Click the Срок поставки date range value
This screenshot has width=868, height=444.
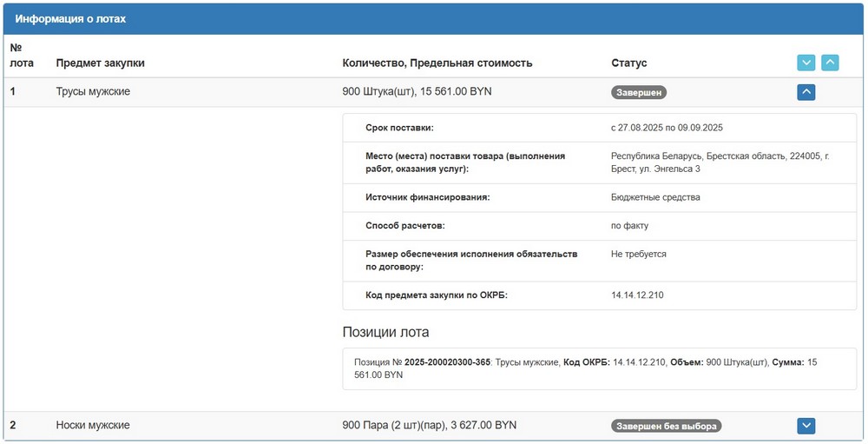(667, 128)
